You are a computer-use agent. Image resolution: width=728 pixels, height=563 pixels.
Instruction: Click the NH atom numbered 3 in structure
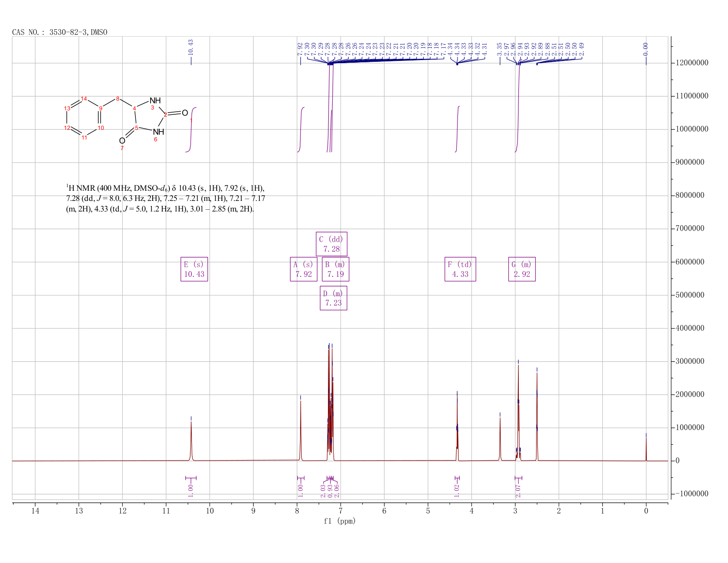[x=155, y=101]
